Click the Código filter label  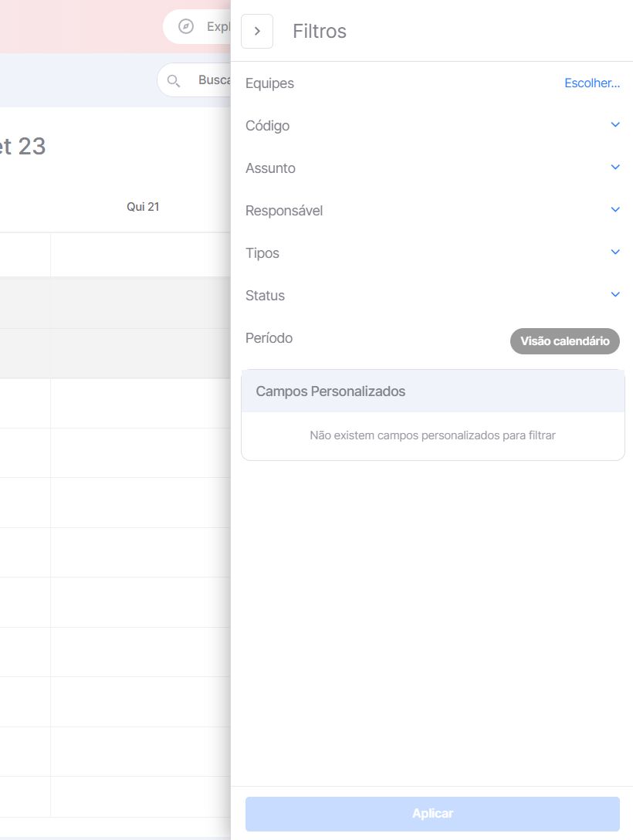point(267,126)
